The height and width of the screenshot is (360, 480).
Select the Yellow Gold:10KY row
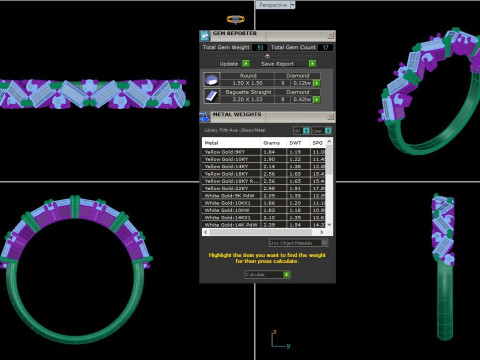(264, 159)
